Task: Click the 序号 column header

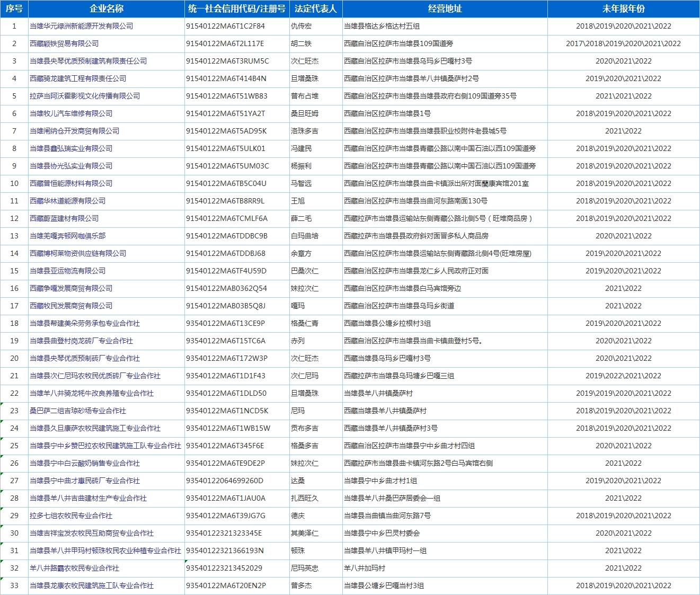Action: [14, 8]
